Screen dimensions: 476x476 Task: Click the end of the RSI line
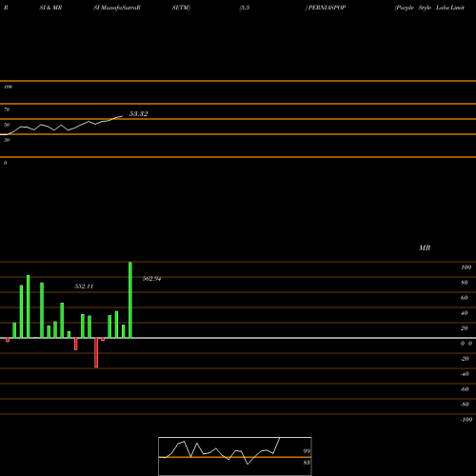(122, 116)
